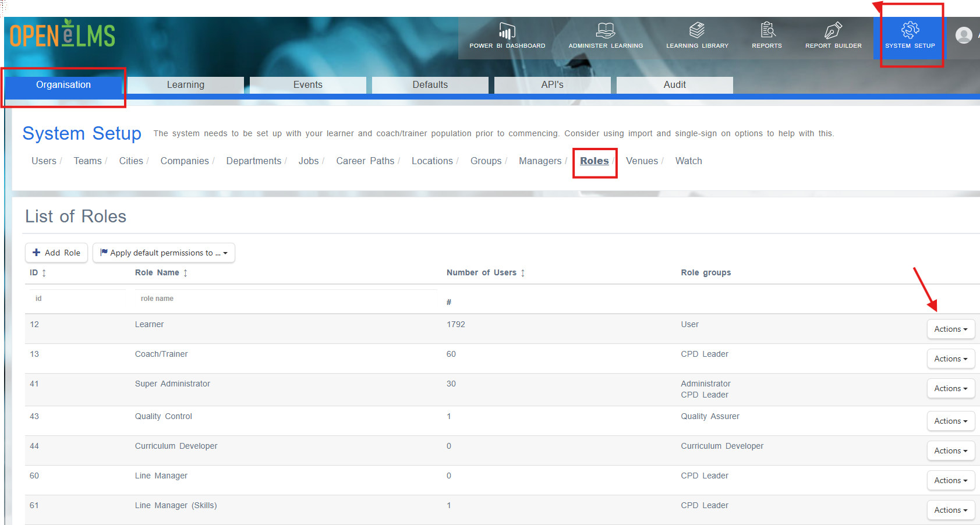980x525 pixels.
Task: Switch to the Learning tab
Action: (x=186, y=85)
